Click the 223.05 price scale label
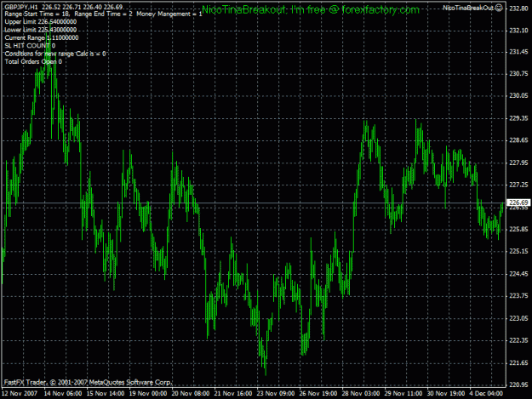The width and height of the screenshot is (532, 399). [x=518, y=318]
